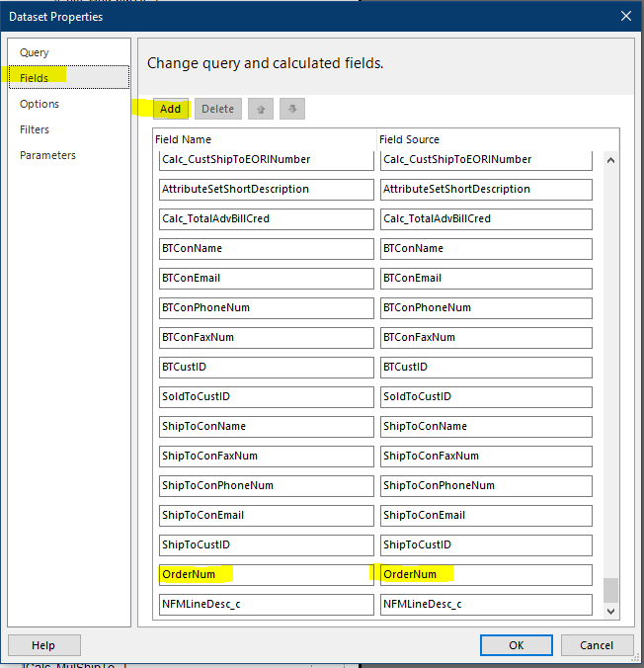Click the ShipToCustID field source box
Screen dimensions: 644x668
point(486,545)
